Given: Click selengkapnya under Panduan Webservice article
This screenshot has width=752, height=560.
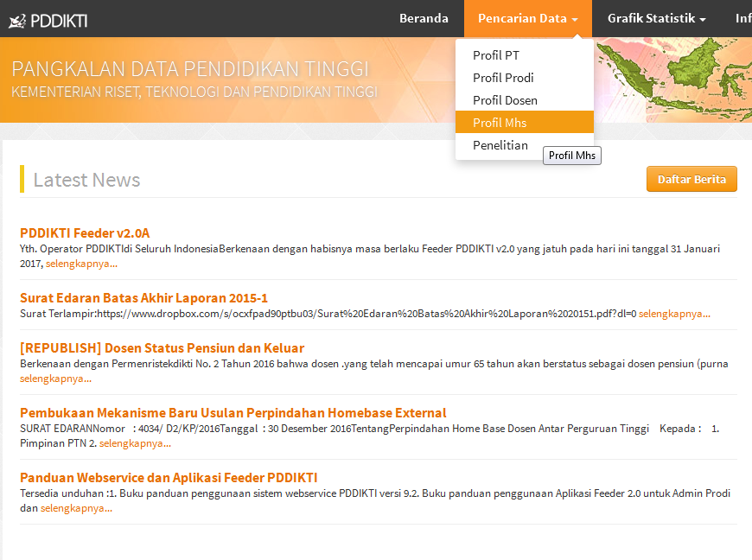Looking at the screenshot, I should tap(76, 508).
